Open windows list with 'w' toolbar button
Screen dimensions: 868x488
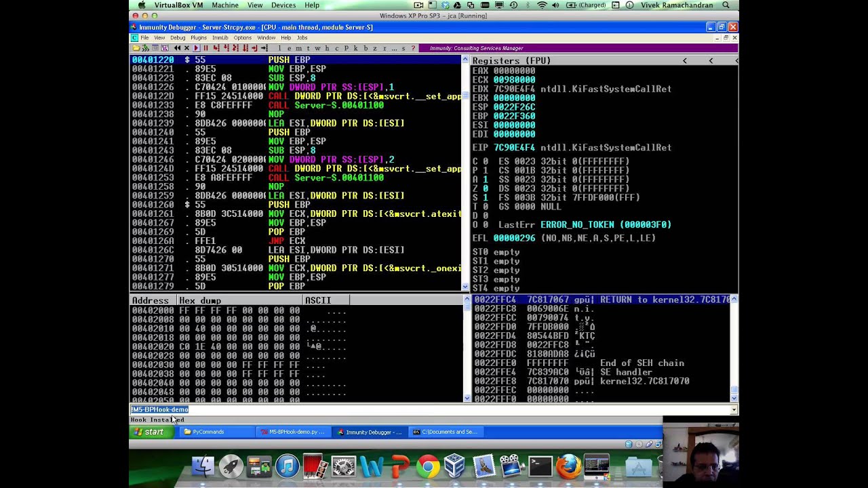[x=317, y=48]
